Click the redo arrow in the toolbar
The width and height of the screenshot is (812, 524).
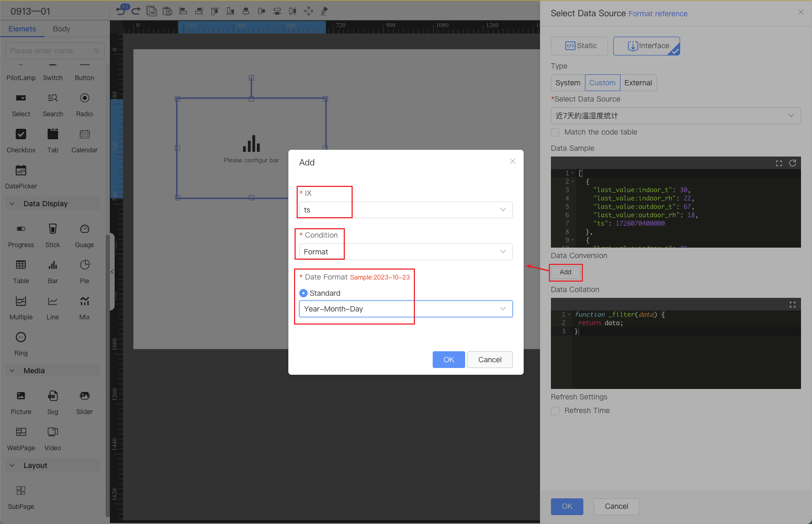136,11
